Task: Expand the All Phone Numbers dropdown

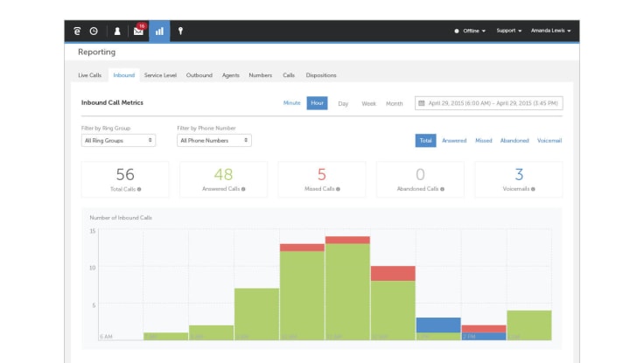Action: coord(214,141)
